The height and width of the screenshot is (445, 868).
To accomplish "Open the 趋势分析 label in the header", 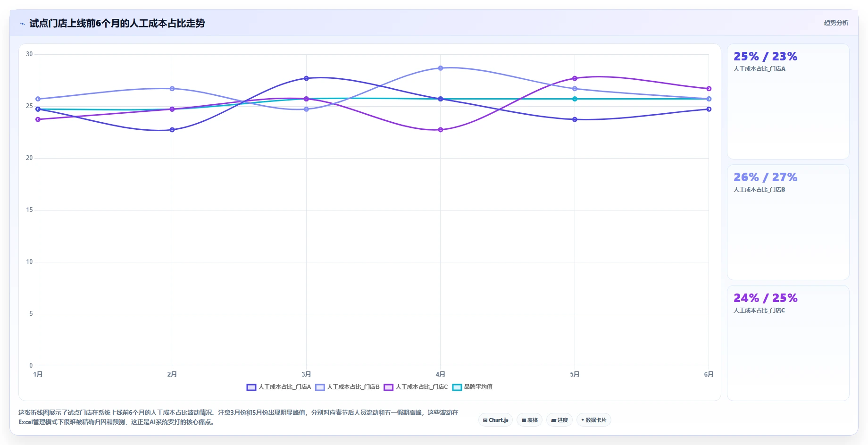I will pyautogui.click(x=836, y=23).
